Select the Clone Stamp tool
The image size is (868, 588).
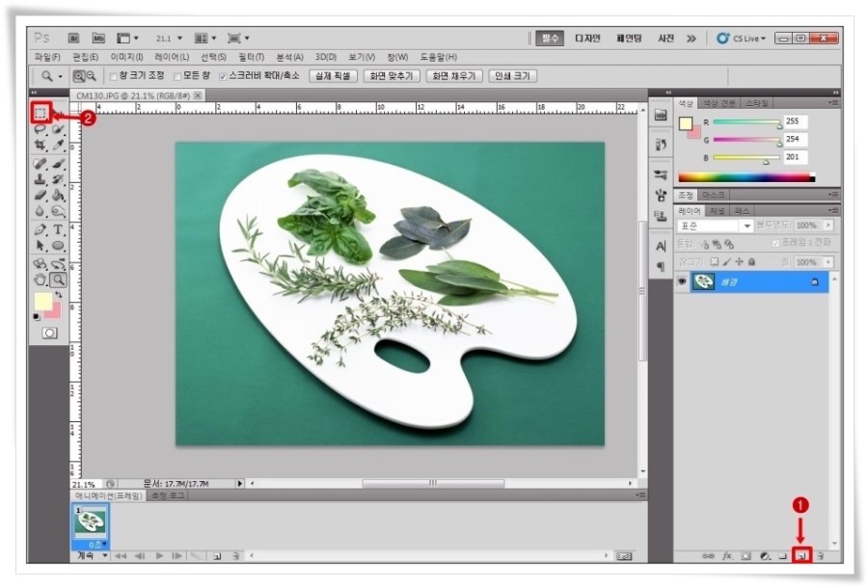click(x=41, y=180)
